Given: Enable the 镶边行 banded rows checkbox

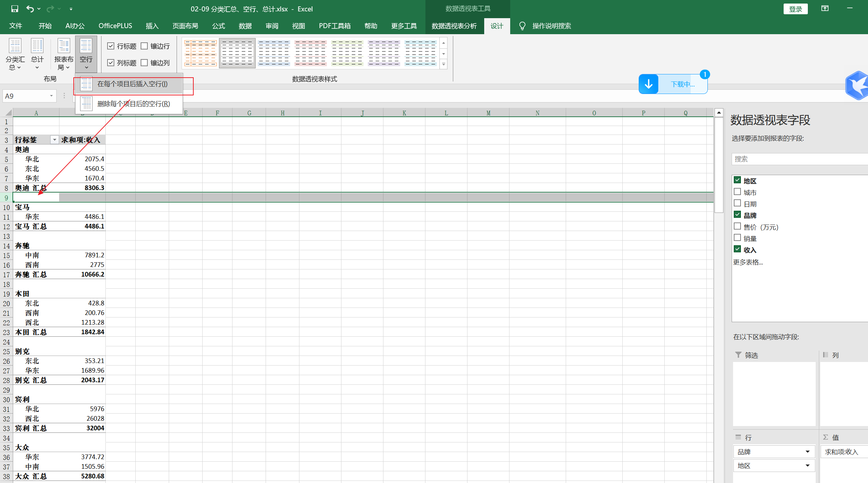Looking at the screenshot, I should (145, 46).
